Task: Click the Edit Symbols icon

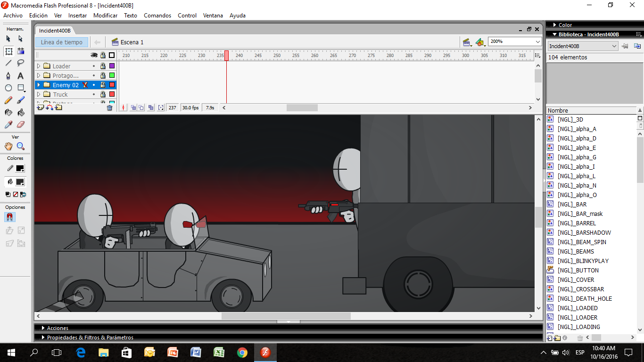Action: (480, 42)
